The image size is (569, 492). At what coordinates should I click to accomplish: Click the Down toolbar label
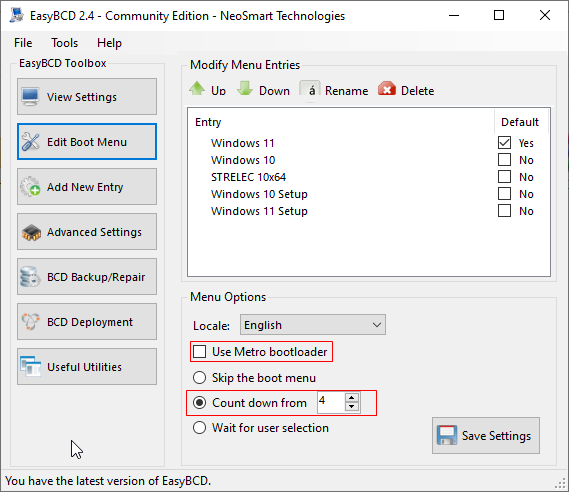[x=274, y=91]
